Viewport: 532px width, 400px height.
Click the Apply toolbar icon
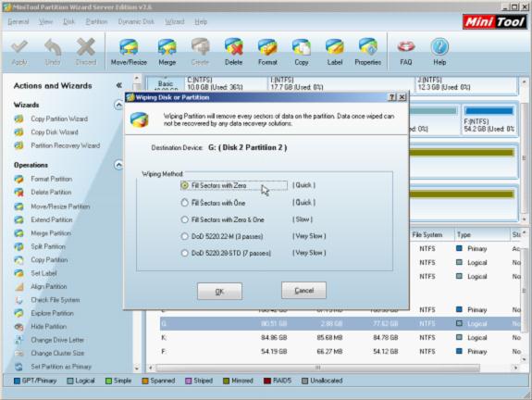click(19, 52)
